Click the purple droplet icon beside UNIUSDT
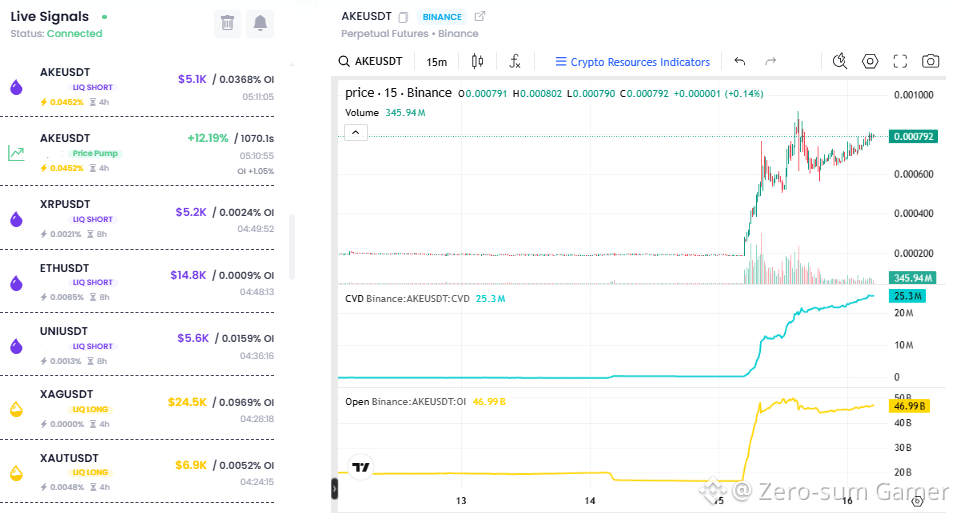This screenshot has height=516, width=957. [x=16, y=346]
